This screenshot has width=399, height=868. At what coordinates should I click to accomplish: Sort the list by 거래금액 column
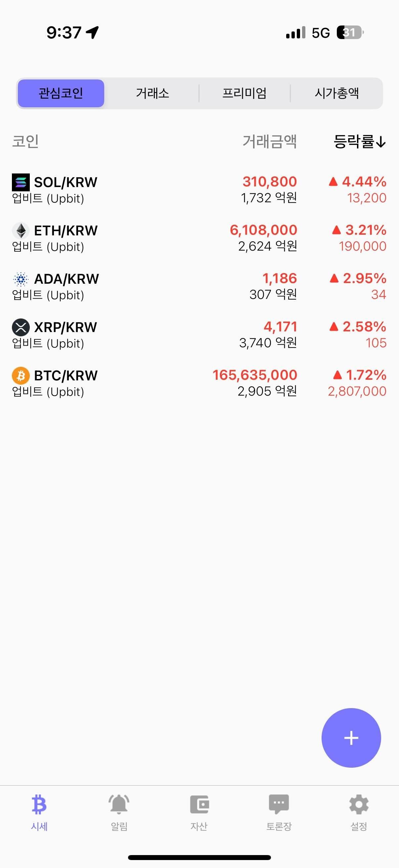[x=269, y=142]
